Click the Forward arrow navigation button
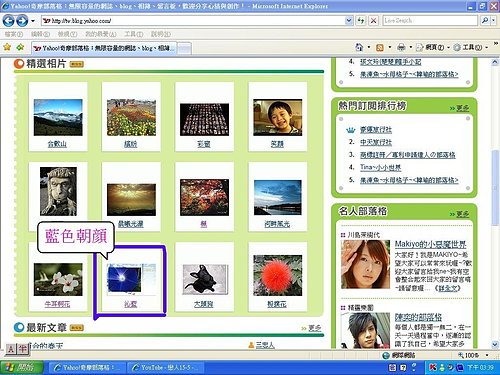Image resolution: width=500 pixels, height=375 pixels. point(22,21)
